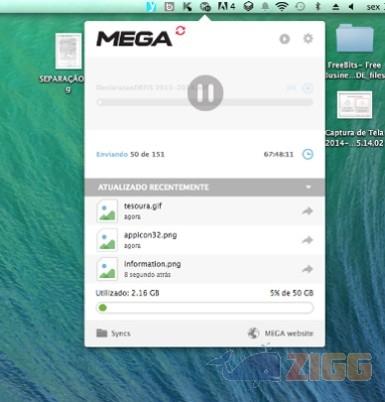Click the Bluetooth menu bar icon
The image size is (385, 402).
click(x=318, y=6)
